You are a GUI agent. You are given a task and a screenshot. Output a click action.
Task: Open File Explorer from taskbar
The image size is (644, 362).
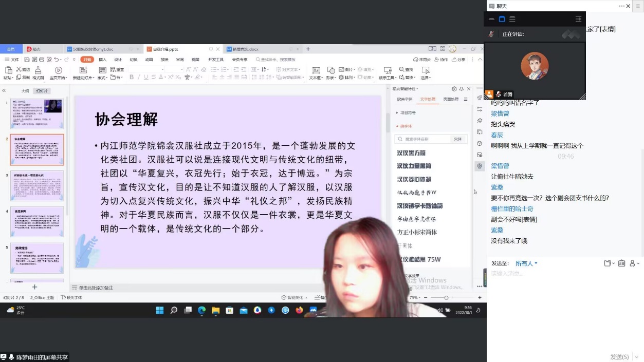pos(215,310)
